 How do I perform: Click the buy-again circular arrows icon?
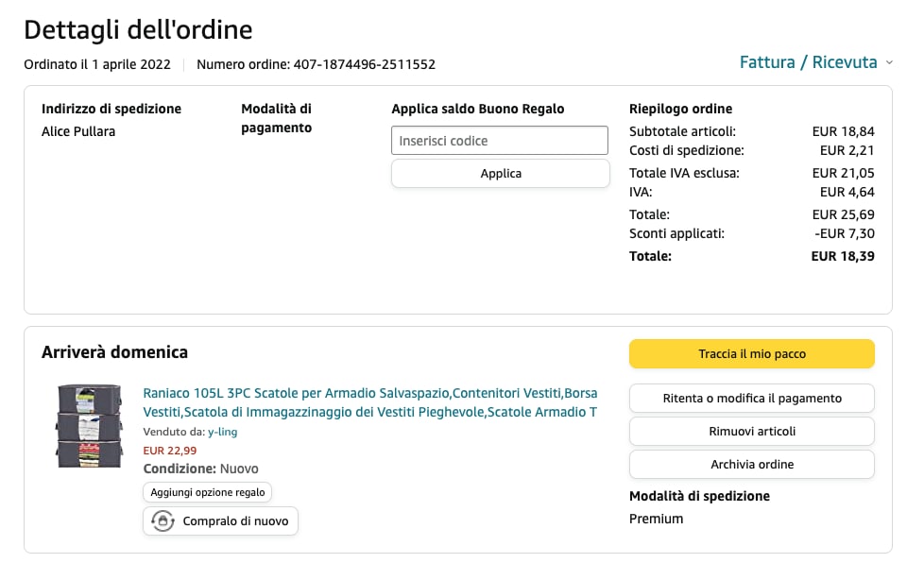pyautogui.click(x=163, y=520)
